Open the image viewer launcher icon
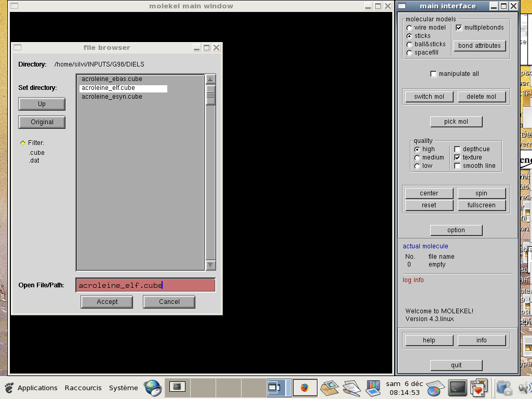 [329, 388]
